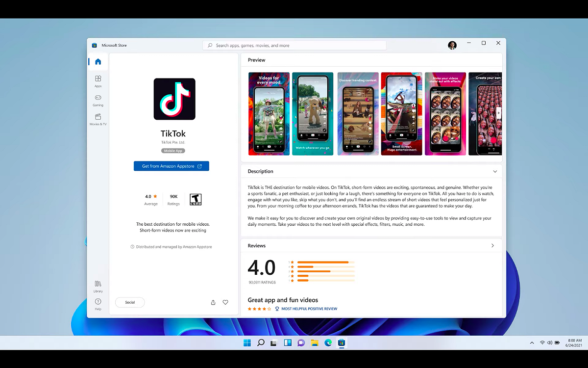Click 'Great app and fun videos' review title
This screenshot has height=368, width=588.
283,300
